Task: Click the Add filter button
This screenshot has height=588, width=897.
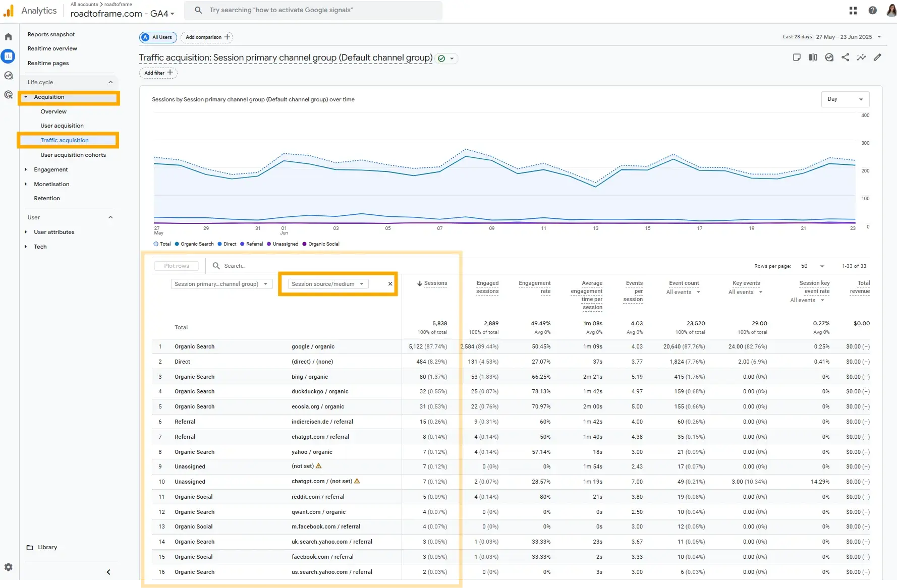Action: coord(158,73)
